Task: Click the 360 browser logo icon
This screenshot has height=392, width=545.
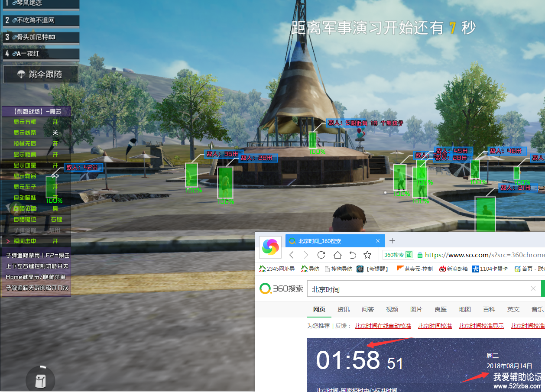Action: coord(270,247)
